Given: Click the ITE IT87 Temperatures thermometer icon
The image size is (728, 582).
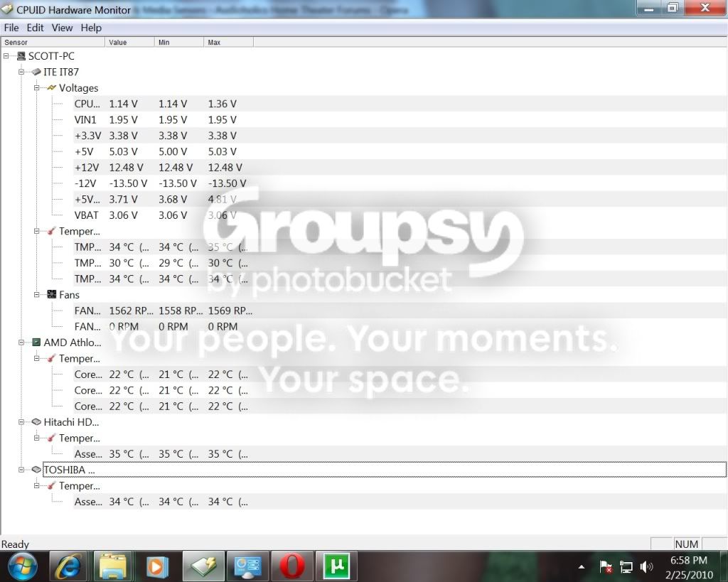Looking at the screenshot, I should (51, 231).
